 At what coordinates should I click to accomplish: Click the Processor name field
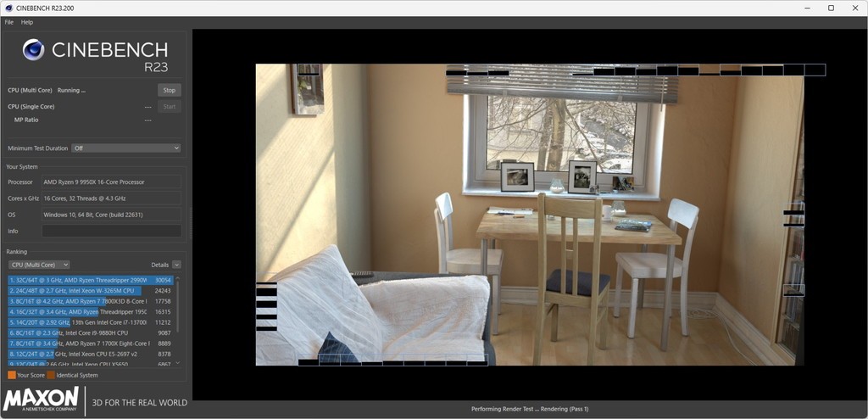pos(111,182)
